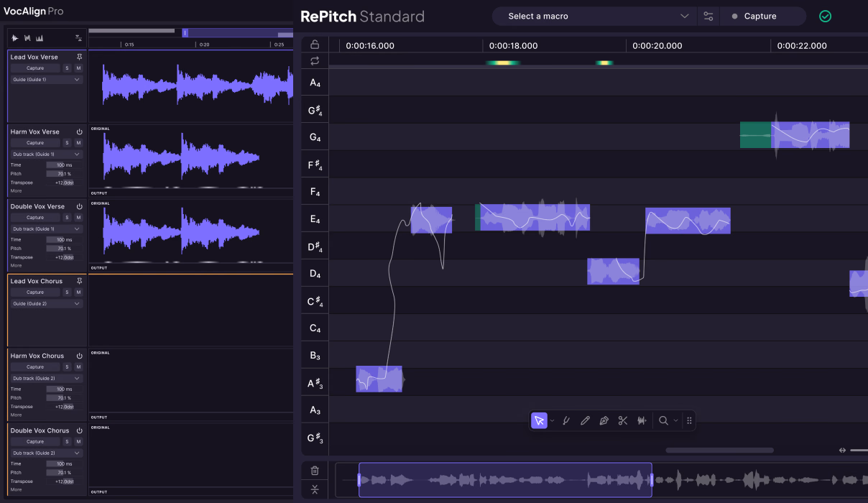Image resolution: width=868 pixels, height=503 pixels.
Task: Click second waveform view icon in VocAlign header
Action: 27,38
